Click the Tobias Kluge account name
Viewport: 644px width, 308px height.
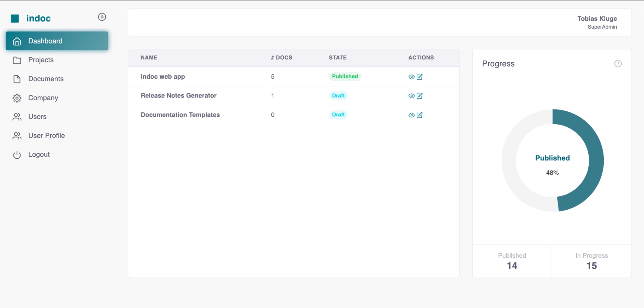click(597, 18)
